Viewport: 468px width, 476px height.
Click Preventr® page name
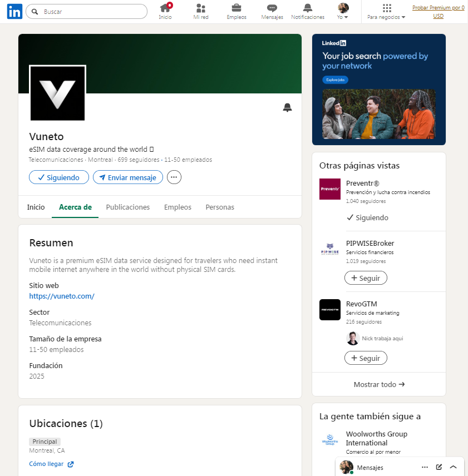click(363, 184)
